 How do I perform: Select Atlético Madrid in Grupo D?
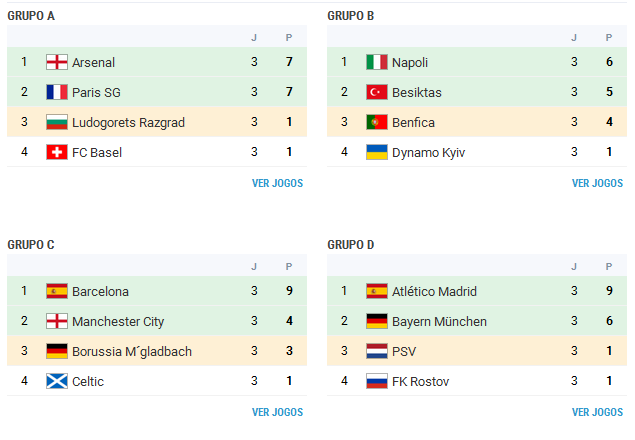click(434, 291)
